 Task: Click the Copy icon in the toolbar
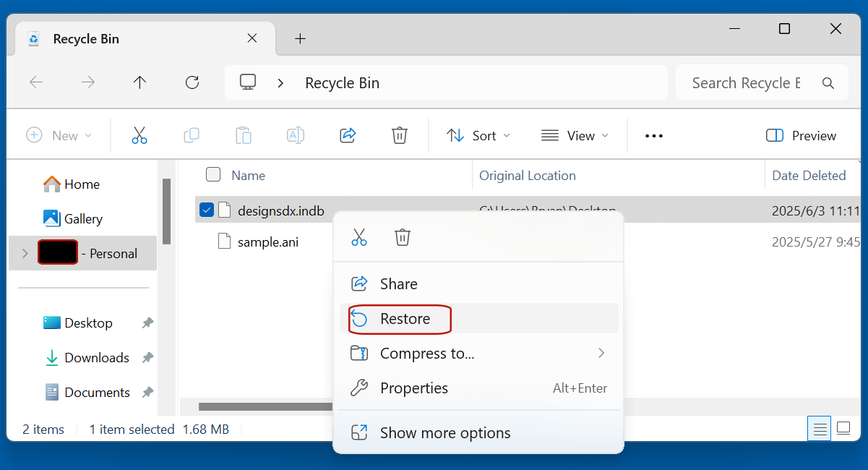(x=191, y=135)
